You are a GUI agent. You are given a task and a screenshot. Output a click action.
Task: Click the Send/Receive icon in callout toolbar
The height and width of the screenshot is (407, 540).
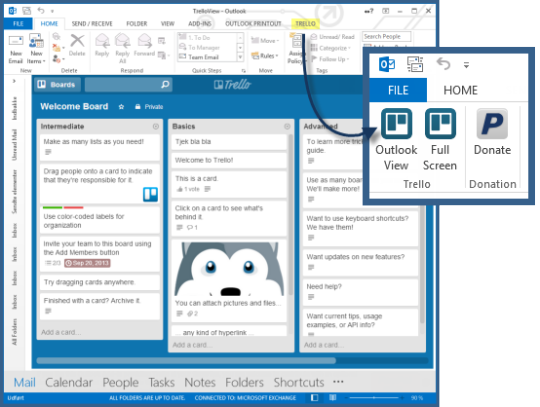(x=415, y=64)
